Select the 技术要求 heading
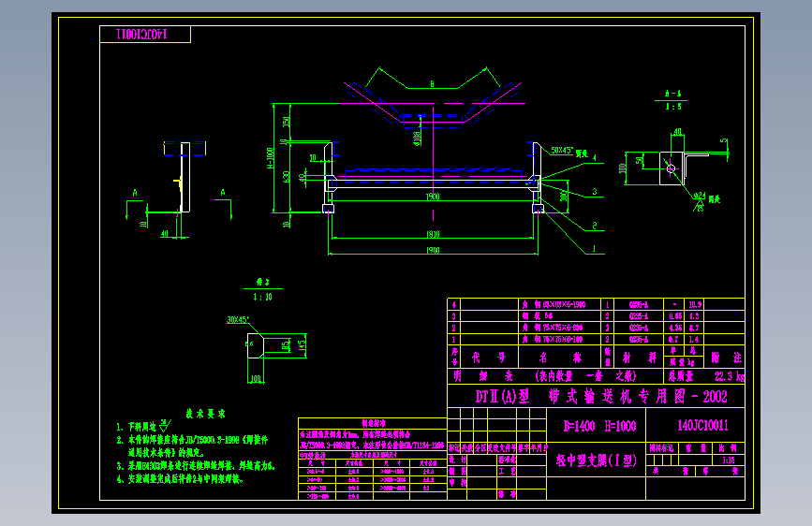The height and width of the screenshot is (526, 812). click(206, 413)
